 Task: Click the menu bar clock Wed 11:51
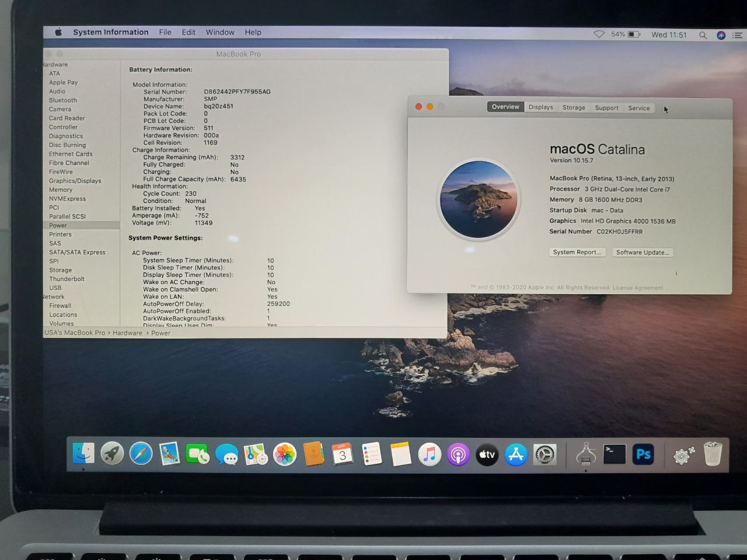(669, 35)
